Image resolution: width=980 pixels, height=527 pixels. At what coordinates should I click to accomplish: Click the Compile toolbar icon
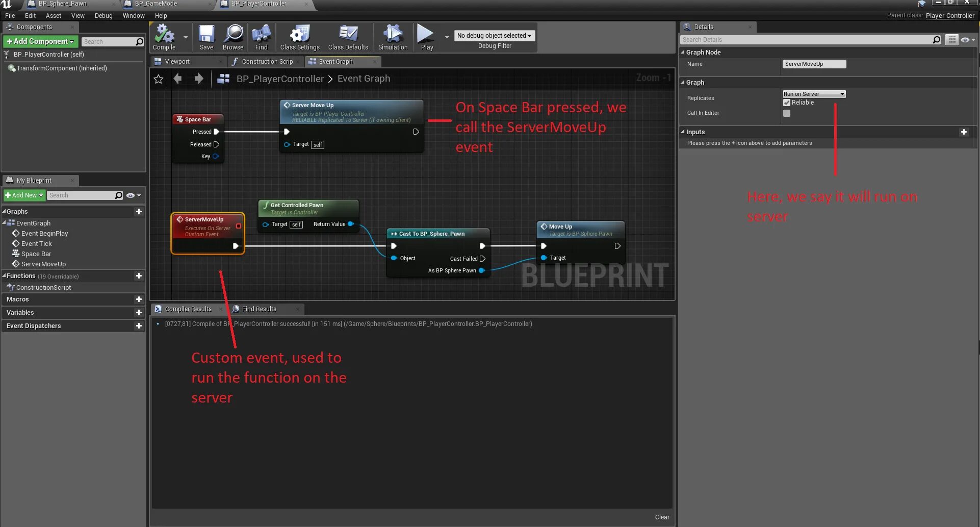click(x=164, y=37)
